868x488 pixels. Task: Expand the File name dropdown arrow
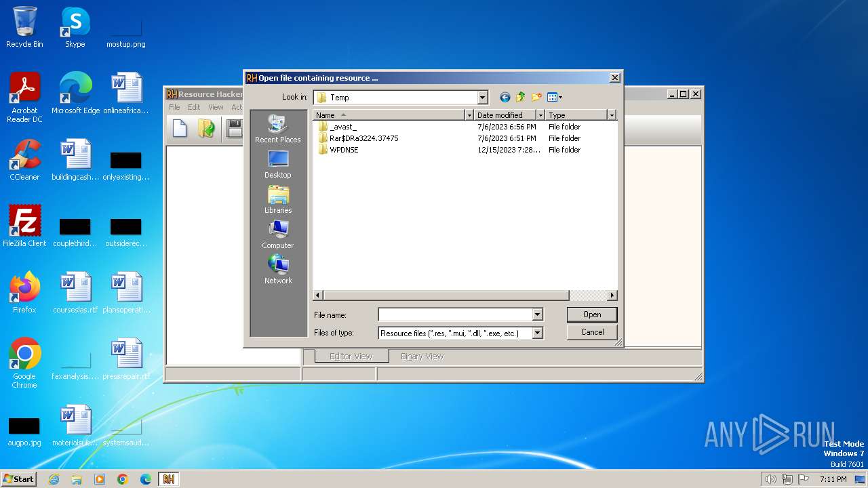coord(537,314)
